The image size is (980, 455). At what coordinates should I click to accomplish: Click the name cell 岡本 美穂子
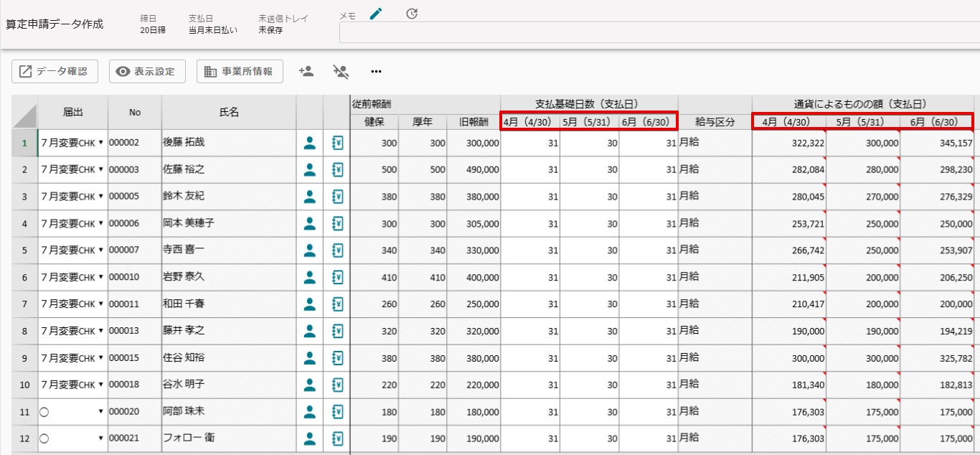tap(229, 224)
